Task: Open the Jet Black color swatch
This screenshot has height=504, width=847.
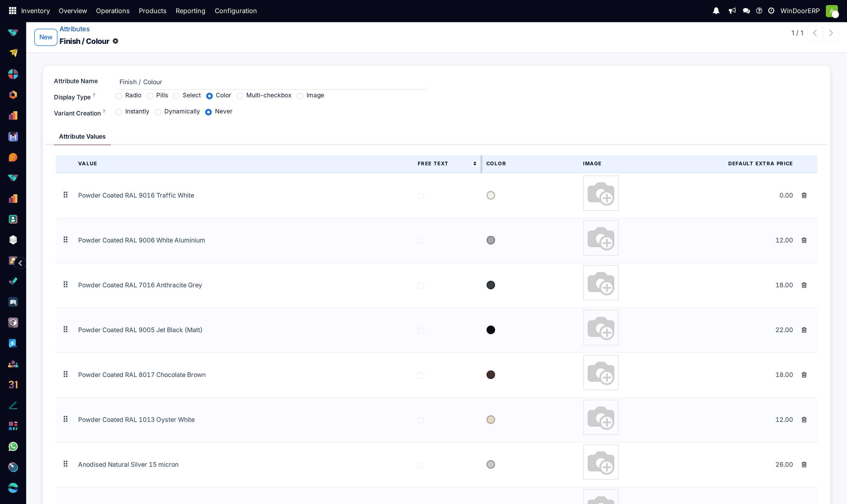Action: pos(491,330)
